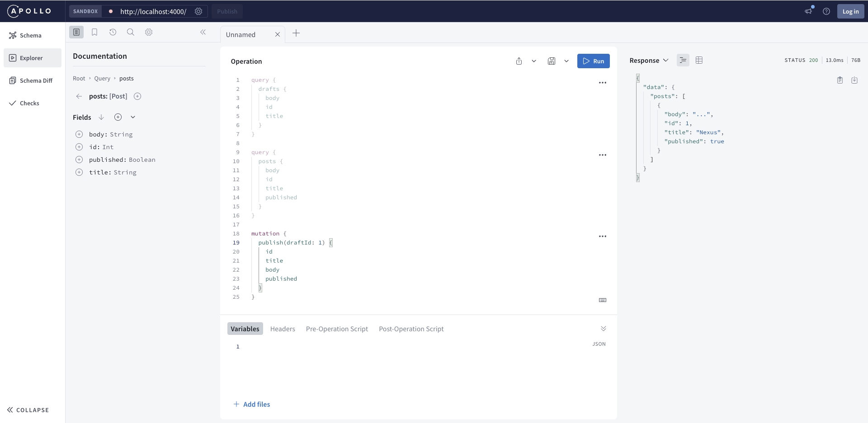Add posts field using plus icon
This screenshot has height=423, width=868.
pyautogui.click(x=137, y=96)
